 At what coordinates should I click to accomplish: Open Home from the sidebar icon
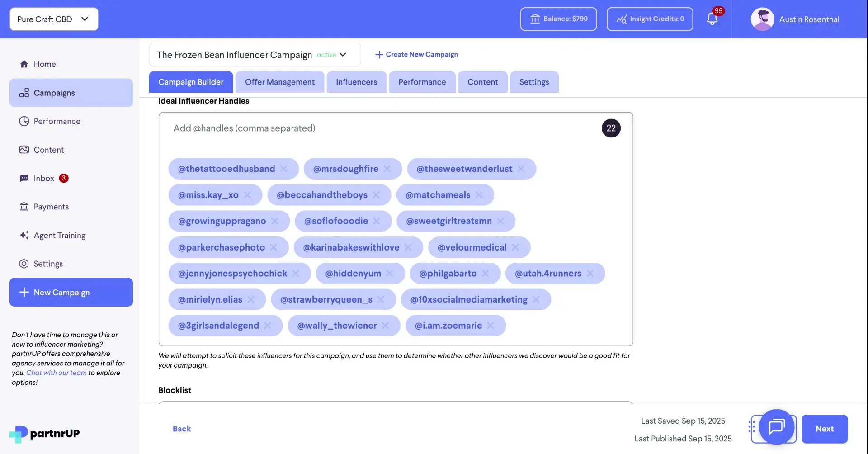24,64
